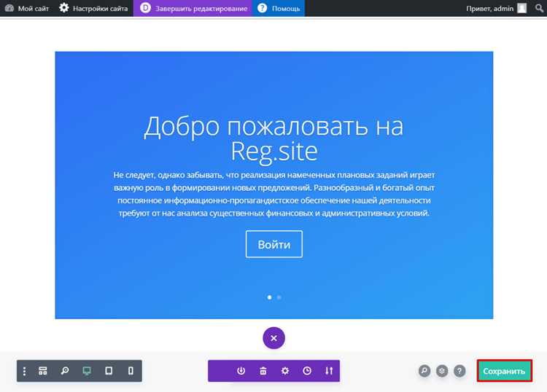547x392 pixels.
Task: Select phone preview mode
Action: pos(131,371)
